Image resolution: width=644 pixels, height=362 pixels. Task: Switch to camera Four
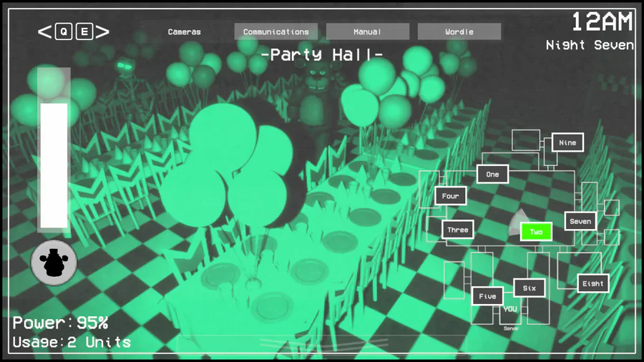[x=451, y=196]
